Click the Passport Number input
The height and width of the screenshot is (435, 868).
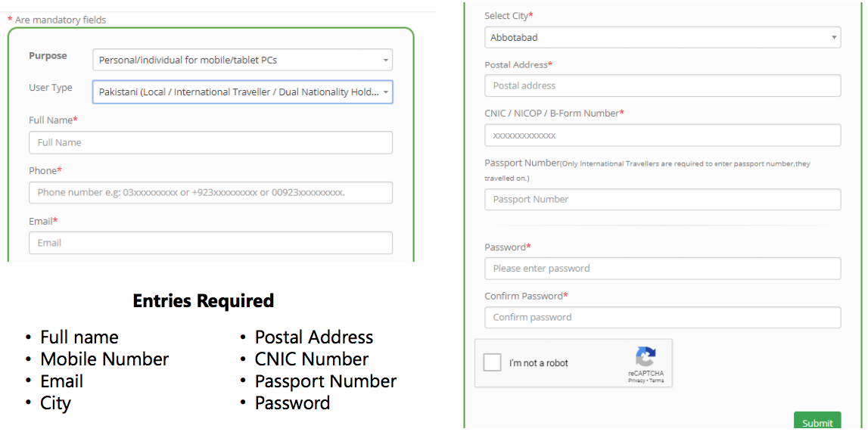coord(662,199)
